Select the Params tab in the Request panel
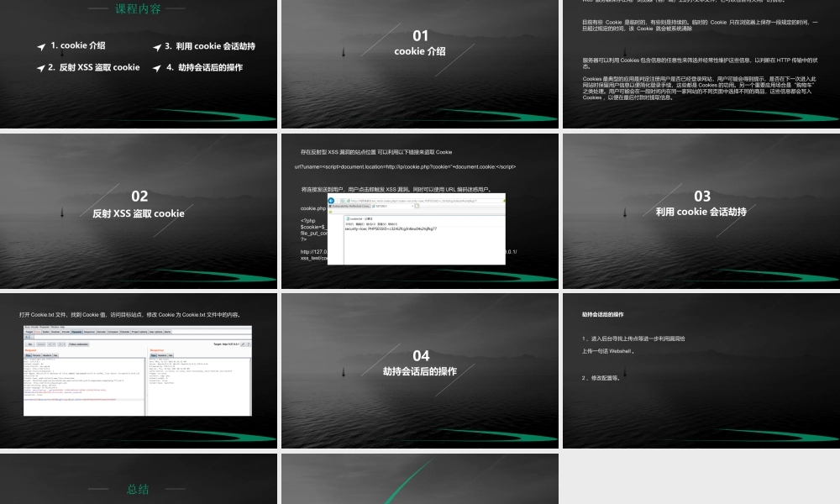 pyautogui.click(x=37, y=355)
